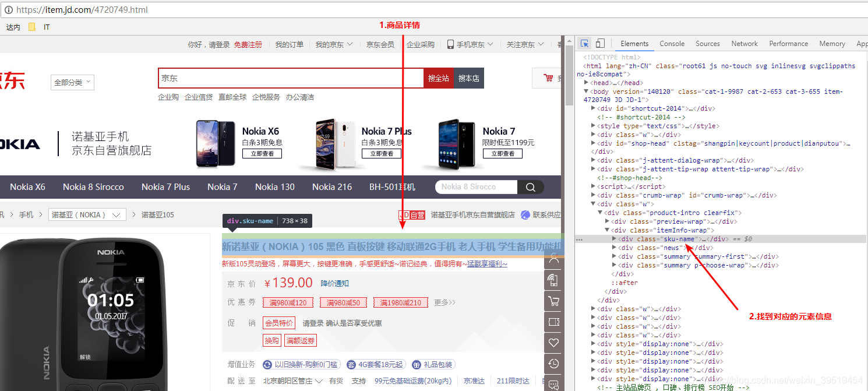Focus the main 京东 search input
Image resolution: width=868 pixels, height=391 pixels.
pos(291,78)
